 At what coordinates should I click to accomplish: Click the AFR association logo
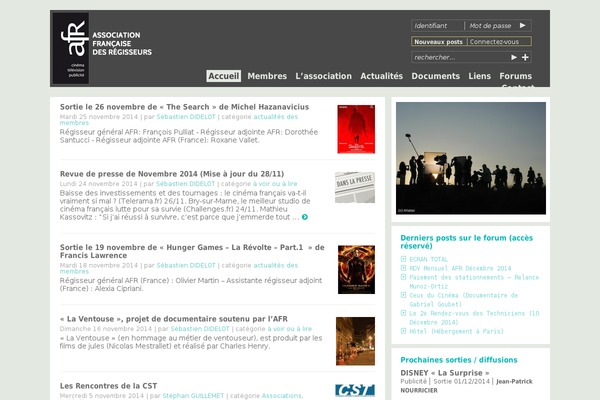point(71,48)
